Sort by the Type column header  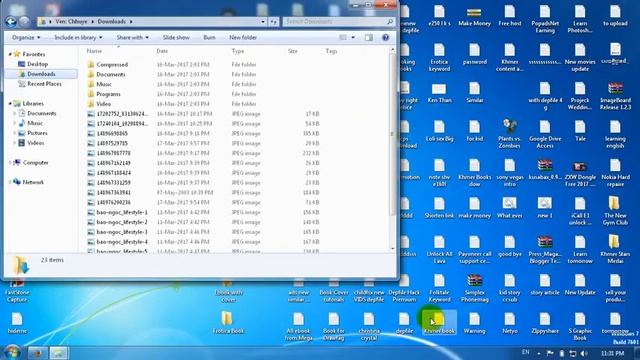pyautogui.click(x=238, y=51)
